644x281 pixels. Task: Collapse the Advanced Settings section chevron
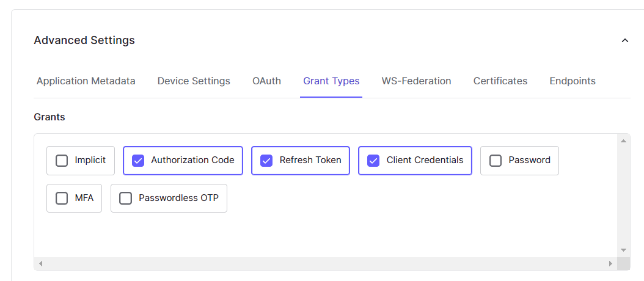tap(624, 41)
